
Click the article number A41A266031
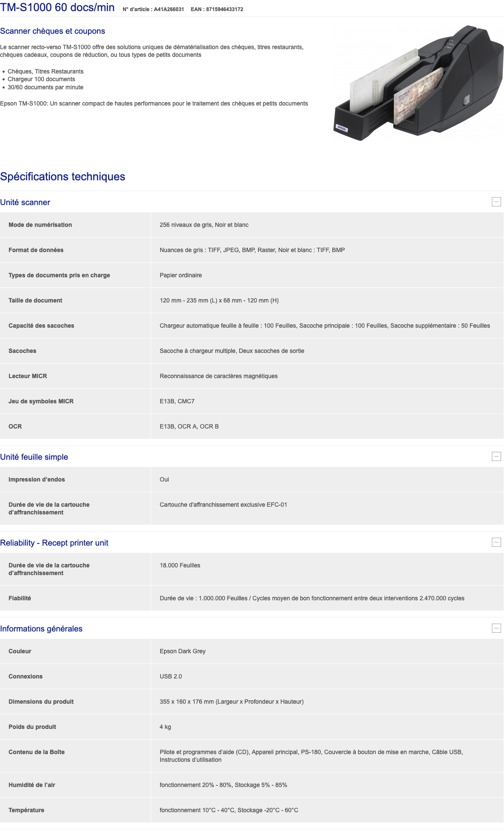coord(169,9)
